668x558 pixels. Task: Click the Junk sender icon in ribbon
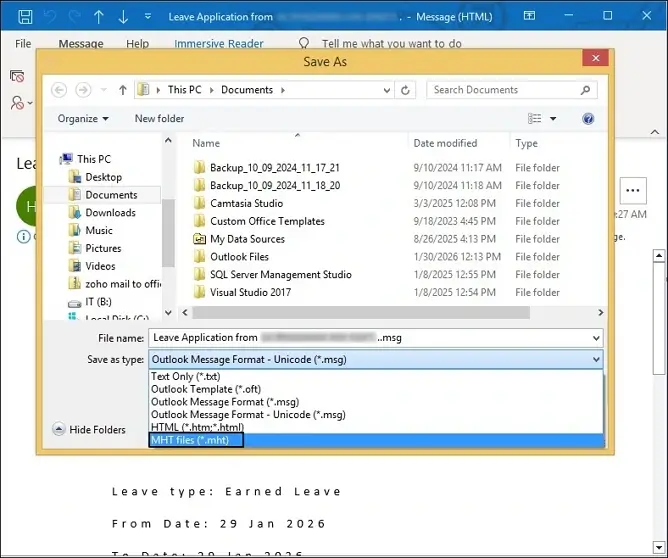coord(17,103)
